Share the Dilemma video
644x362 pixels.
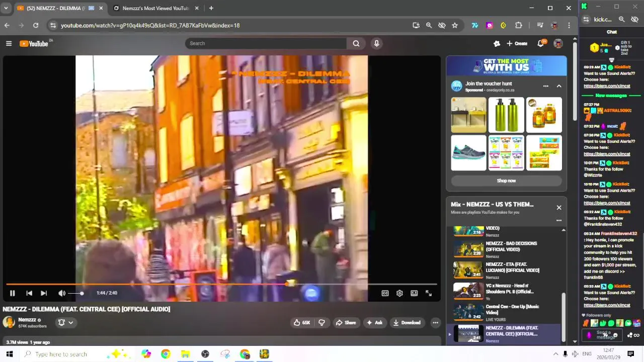(x=346, y=322)
